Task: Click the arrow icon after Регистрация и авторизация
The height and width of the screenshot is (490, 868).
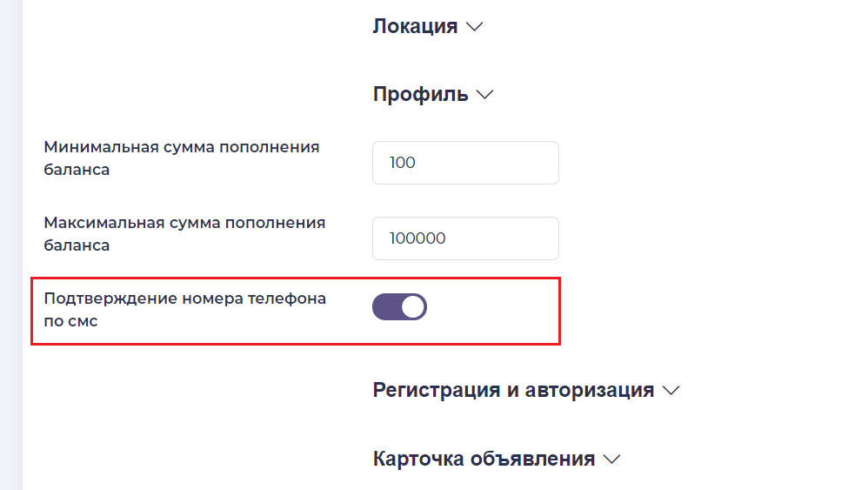Action: pyautogui.click(x=671, y=391)
